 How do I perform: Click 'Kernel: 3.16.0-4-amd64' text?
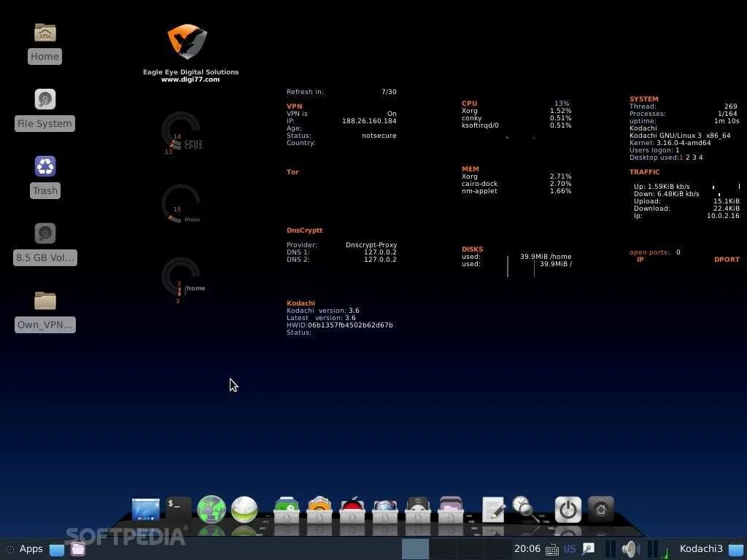(670, 143)
